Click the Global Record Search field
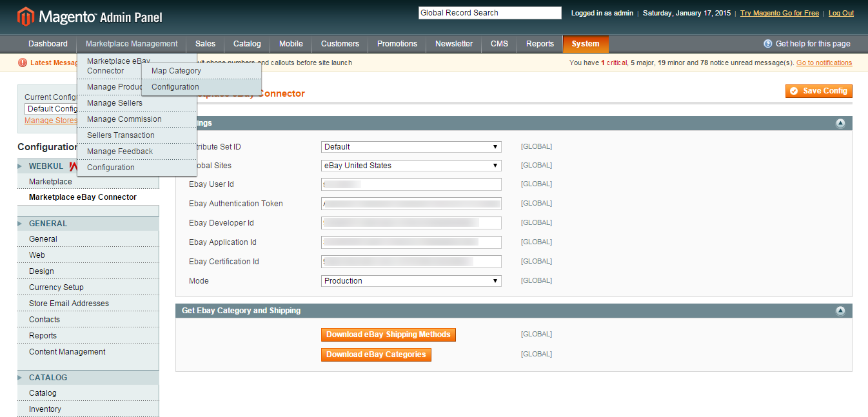 pos(489,12)
